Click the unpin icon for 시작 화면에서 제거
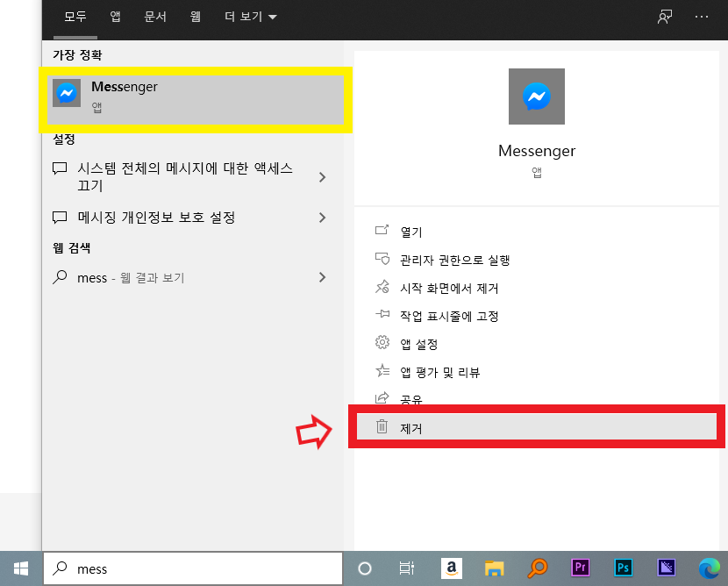The image size is (728, 586). point(382,287)
